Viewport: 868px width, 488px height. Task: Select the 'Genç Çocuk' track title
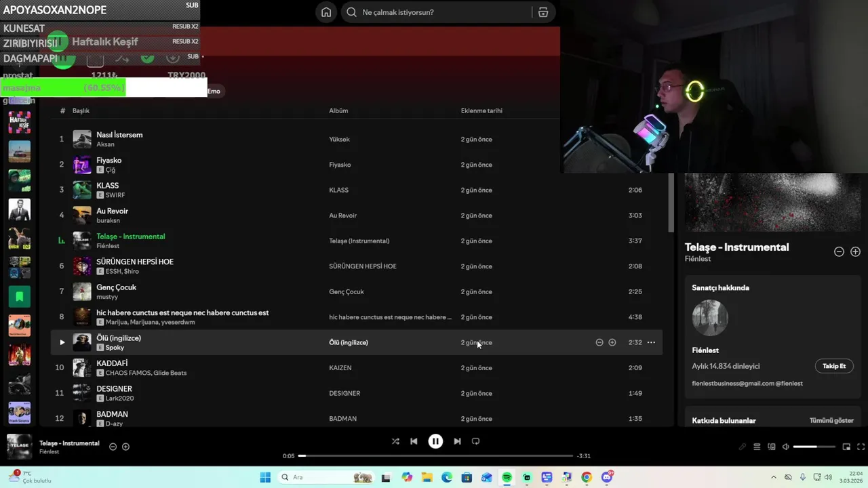pyautogui.click(x=116, y=287)
